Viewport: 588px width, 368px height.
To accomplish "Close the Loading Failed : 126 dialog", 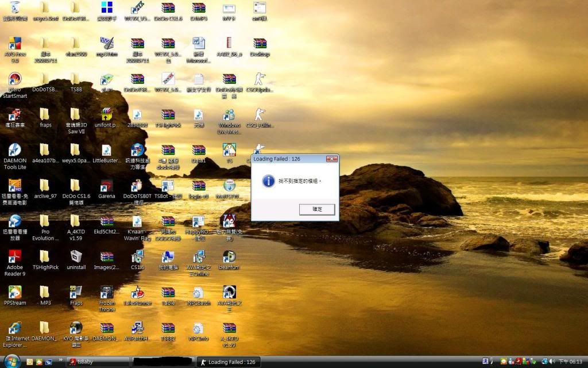I will (331, 159).
